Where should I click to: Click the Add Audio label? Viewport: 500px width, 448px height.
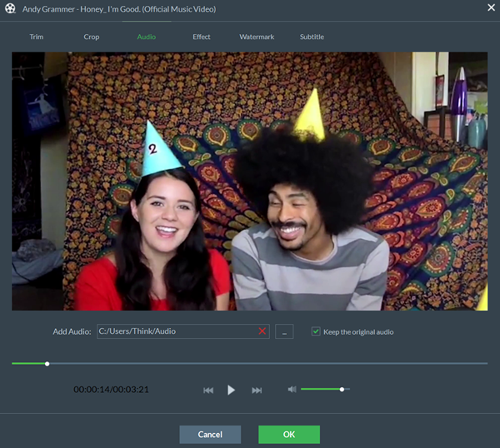tap(72, 331)
